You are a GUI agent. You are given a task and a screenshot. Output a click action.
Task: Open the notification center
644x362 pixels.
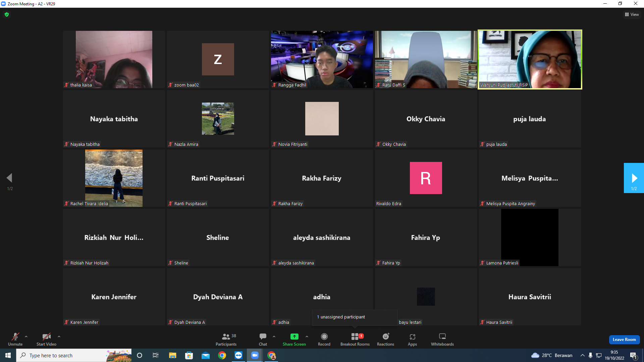[x=634, y=355]
